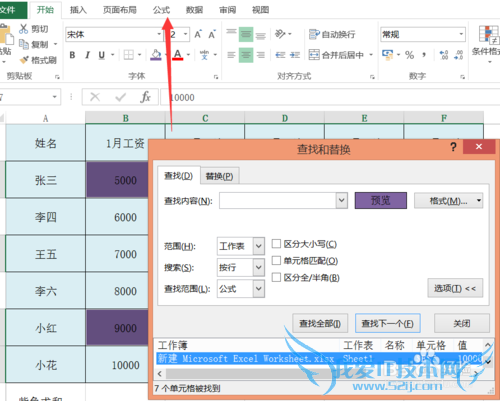The width and height of the screenshot is (500, 401).
Task: Click the Cut scissors icon
Action: pos(23,29)
